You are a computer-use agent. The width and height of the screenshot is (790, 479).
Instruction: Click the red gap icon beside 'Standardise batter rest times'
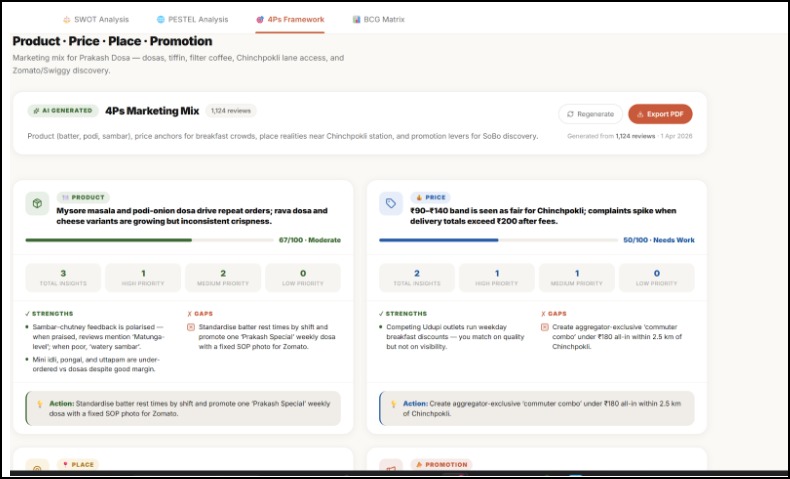[x=191, y=327]
